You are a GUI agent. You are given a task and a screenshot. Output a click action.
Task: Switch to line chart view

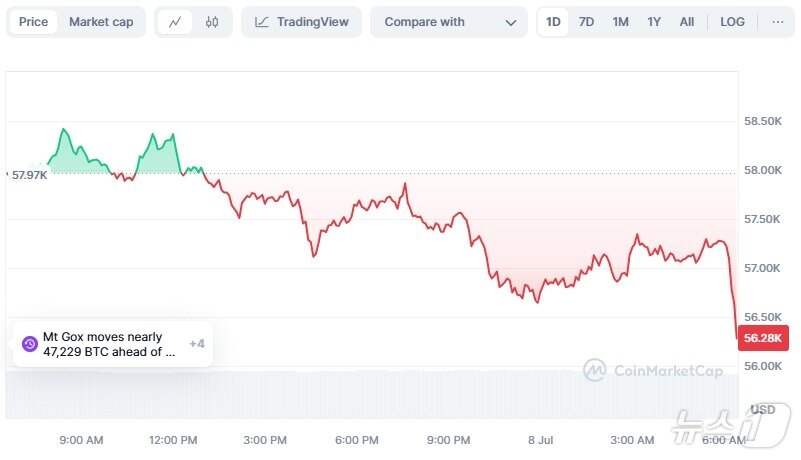tap(175, 22)
